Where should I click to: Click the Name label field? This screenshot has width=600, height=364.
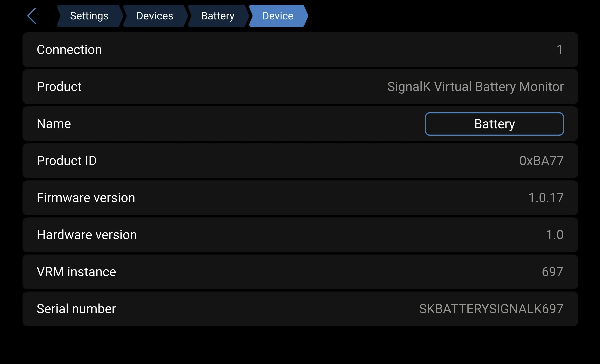click(x=54, y=124)
